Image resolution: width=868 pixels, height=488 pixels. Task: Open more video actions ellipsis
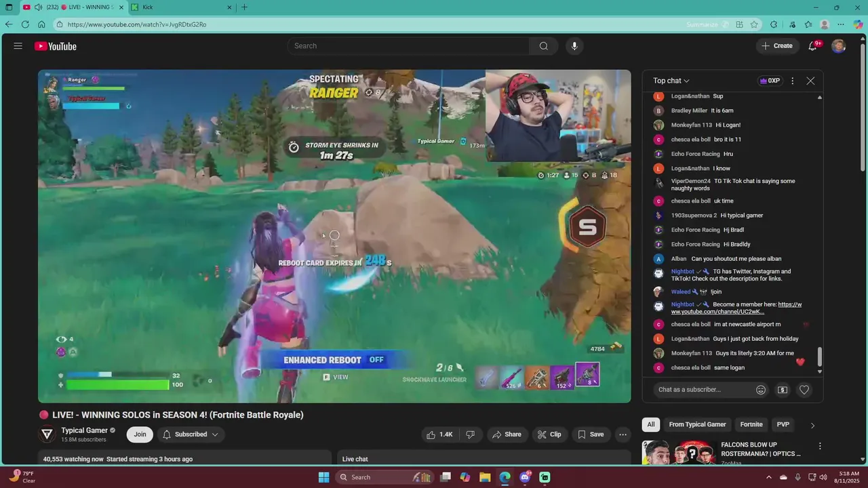click(623, 434)
